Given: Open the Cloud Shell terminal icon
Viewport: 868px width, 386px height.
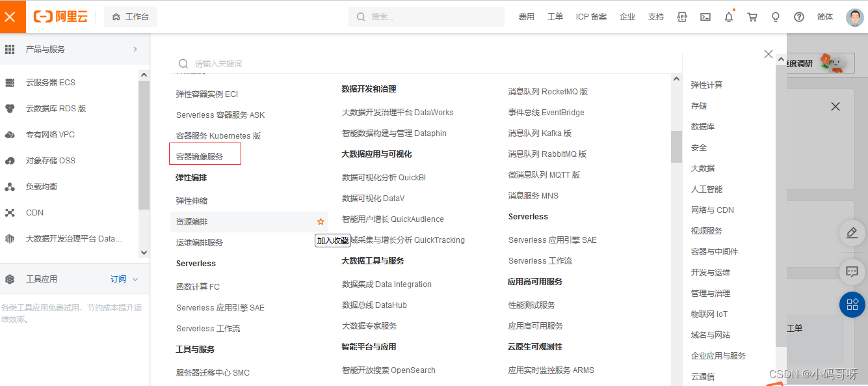Looking at the screenshot, I should click(x=705, y=17).
